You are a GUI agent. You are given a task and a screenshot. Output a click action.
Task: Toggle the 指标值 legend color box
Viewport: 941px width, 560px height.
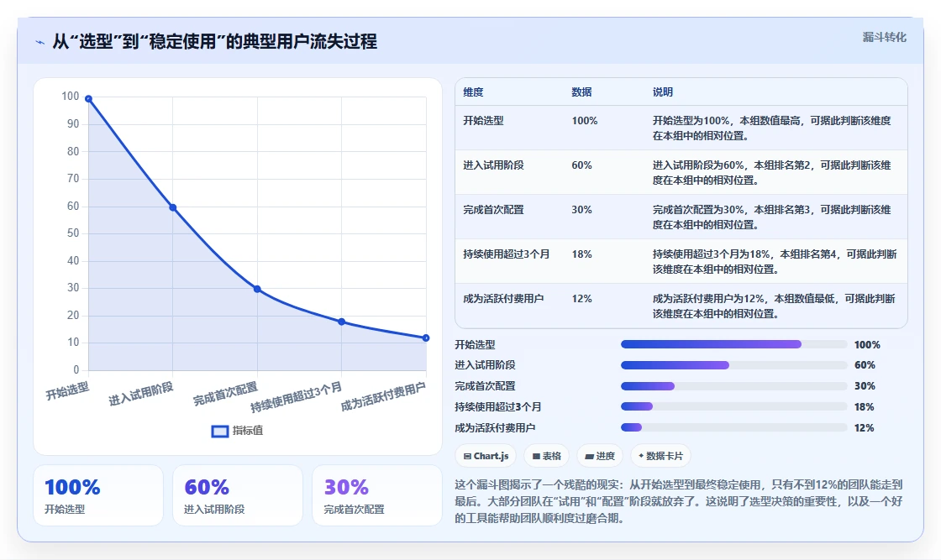click(220, 431)
